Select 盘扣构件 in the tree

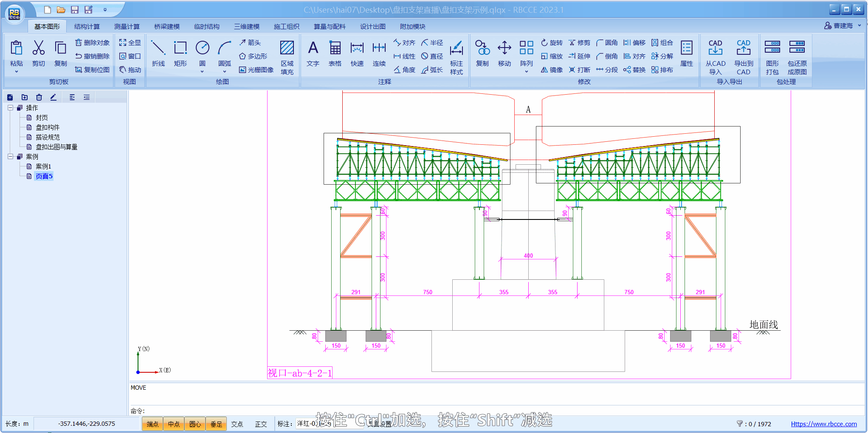pos(48,127)
